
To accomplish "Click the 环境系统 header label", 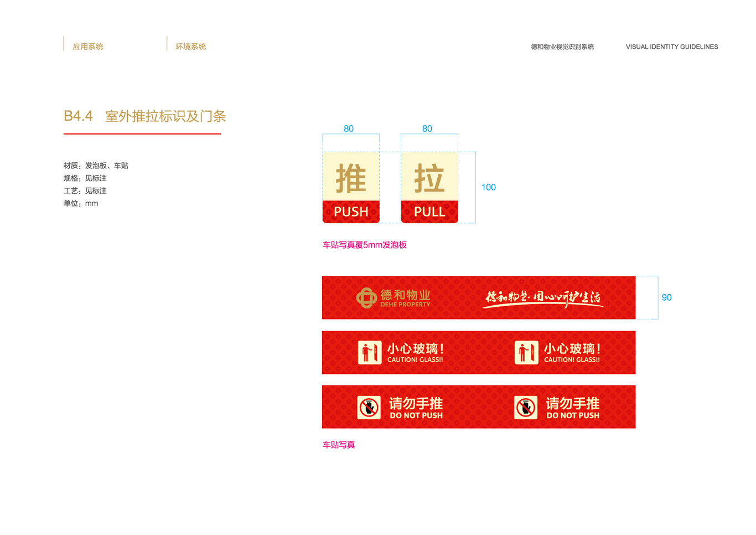I will tap(191, 47).
